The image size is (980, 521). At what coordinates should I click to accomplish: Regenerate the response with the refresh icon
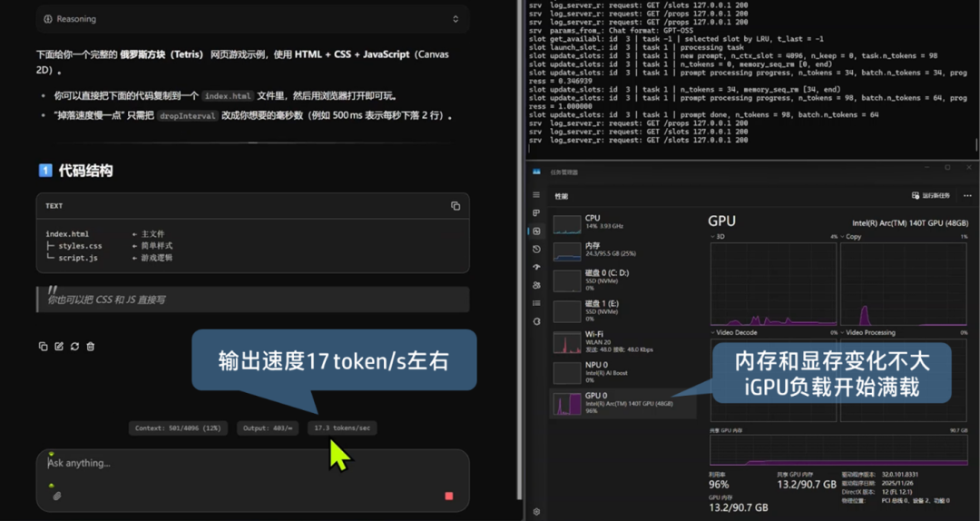(75, 347)
